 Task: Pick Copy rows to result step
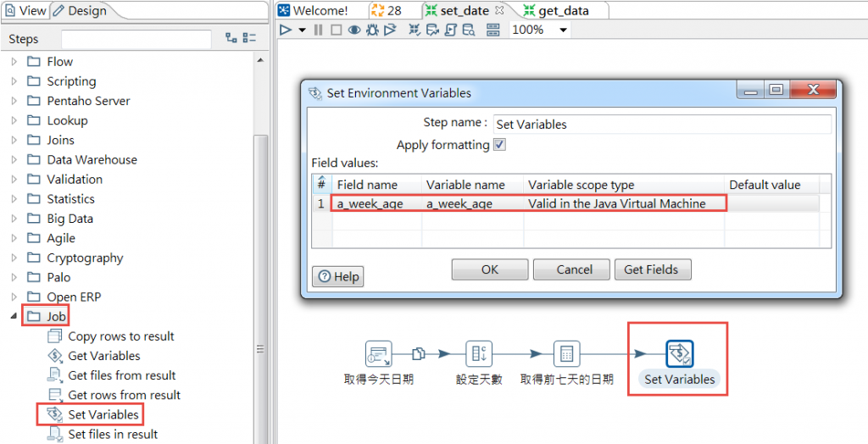pyautogui.click(x=120, y=336)
